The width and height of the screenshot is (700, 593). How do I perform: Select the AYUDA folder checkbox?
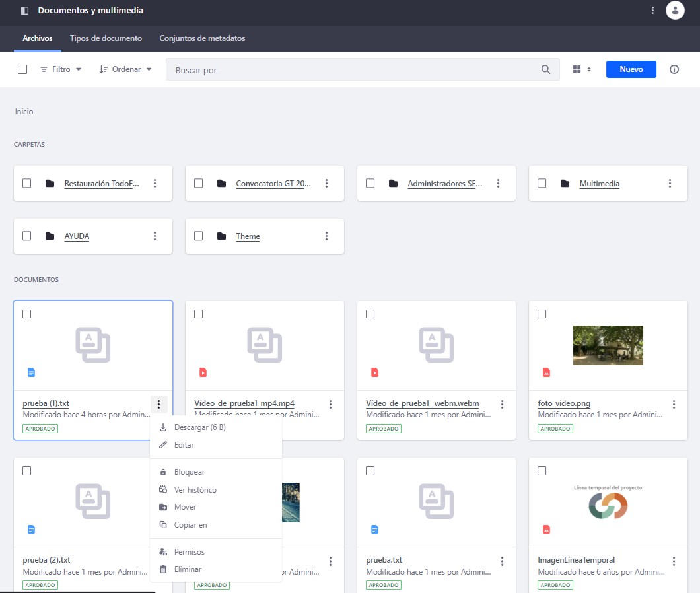(27, 236)
